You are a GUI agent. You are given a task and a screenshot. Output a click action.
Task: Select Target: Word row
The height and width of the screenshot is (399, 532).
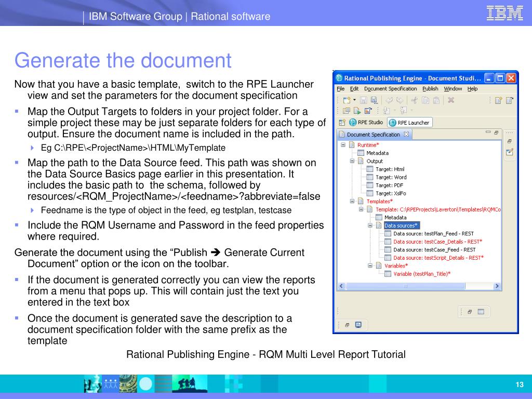(391, 177)
